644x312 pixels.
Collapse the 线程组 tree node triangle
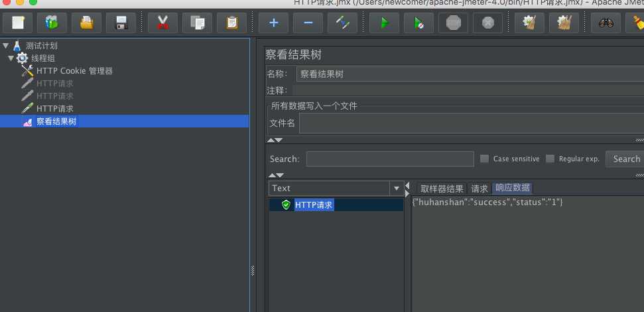coord(11,58)
